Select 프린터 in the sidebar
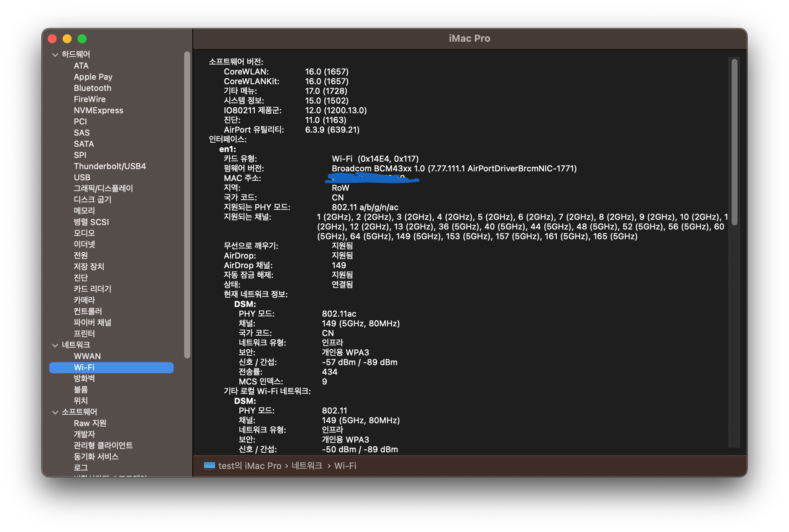This screenshot has width=789, height=532. click(x=84, y=334)
